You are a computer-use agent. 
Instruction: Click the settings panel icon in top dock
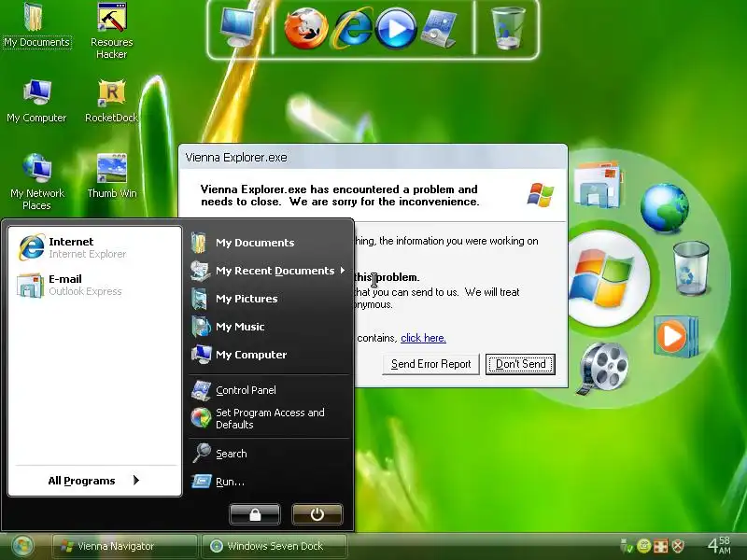(438, 29)
